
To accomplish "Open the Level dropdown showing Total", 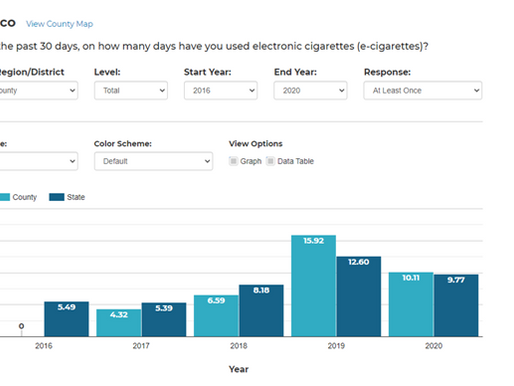I will tap(131, 90).
